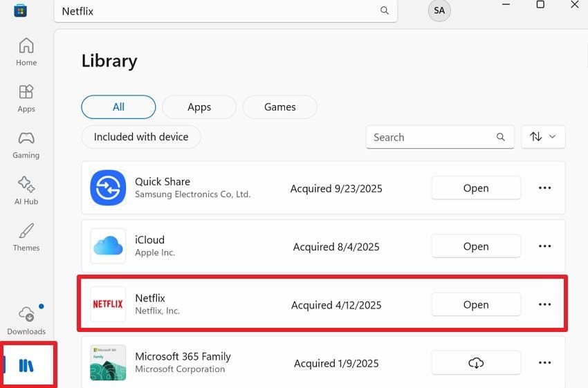Click the Netflix app name text

(150, 298)
